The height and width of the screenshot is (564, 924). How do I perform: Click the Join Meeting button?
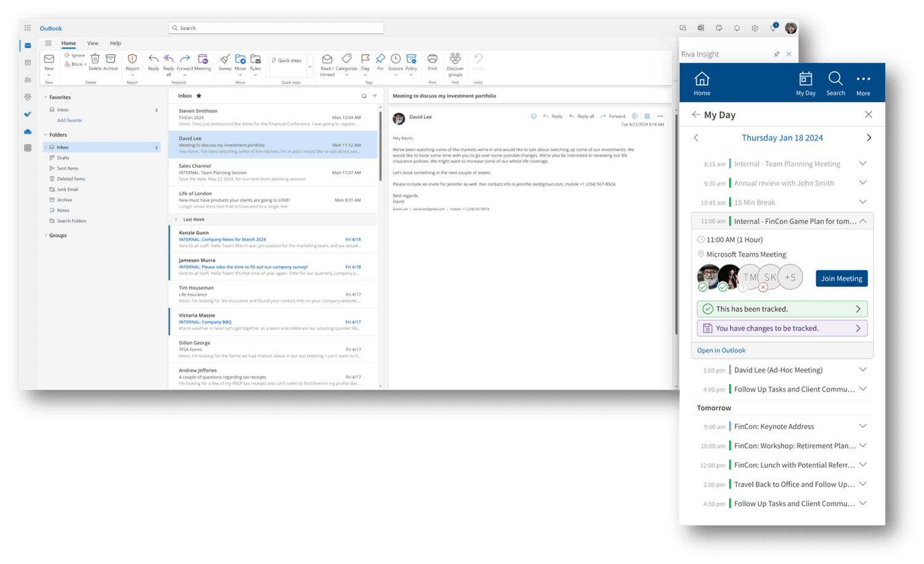point(841,278)
